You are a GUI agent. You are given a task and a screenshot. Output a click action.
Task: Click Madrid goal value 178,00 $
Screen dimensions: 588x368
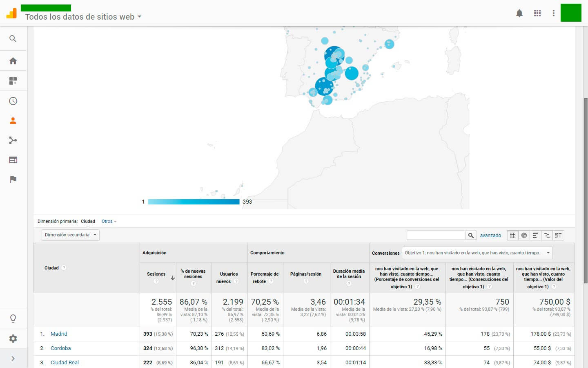coord(541,334)
